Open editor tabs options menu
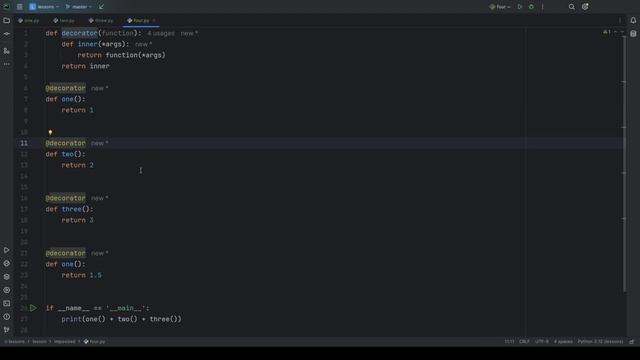This screenshot has width=640, height=360. tap(620, 20)
